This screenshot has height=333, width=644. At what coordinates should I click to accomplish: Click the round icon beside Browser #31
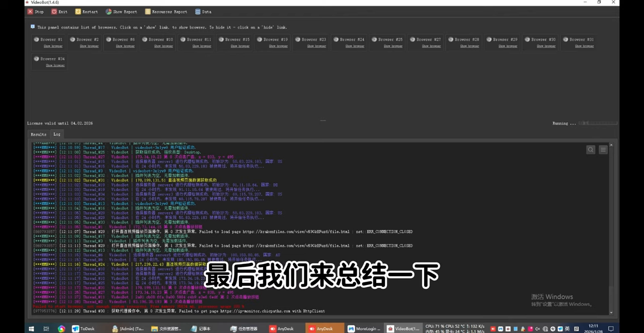tap(566, 39)
